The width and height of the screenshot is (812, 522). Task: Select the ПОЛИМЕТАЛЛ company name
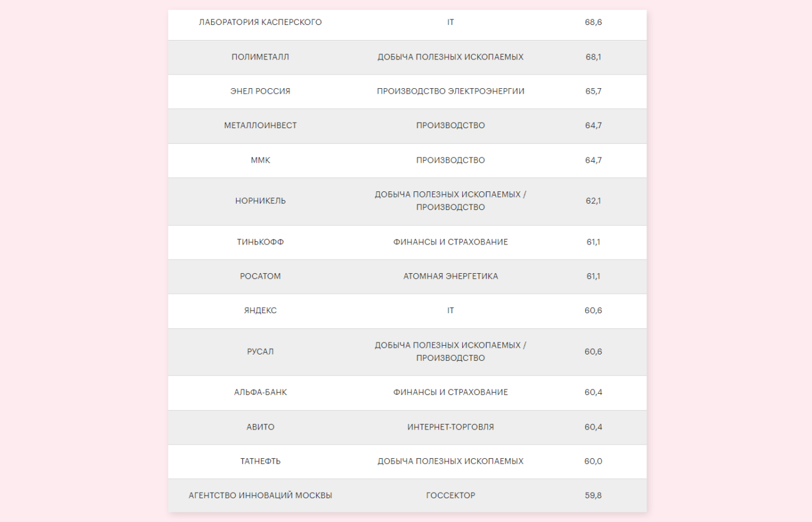tap(260, 57)
